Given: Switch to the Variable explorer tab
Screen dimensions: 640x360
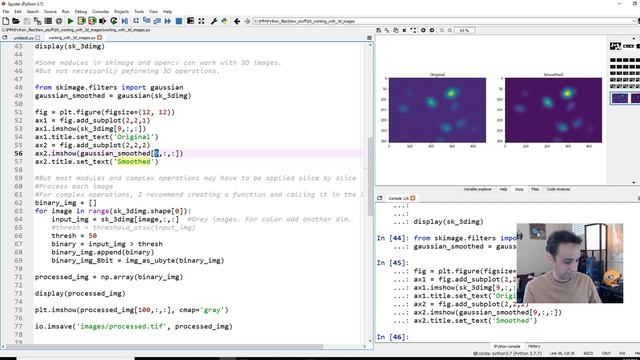Looking at the screenshot, I should (x=478, y=189).
